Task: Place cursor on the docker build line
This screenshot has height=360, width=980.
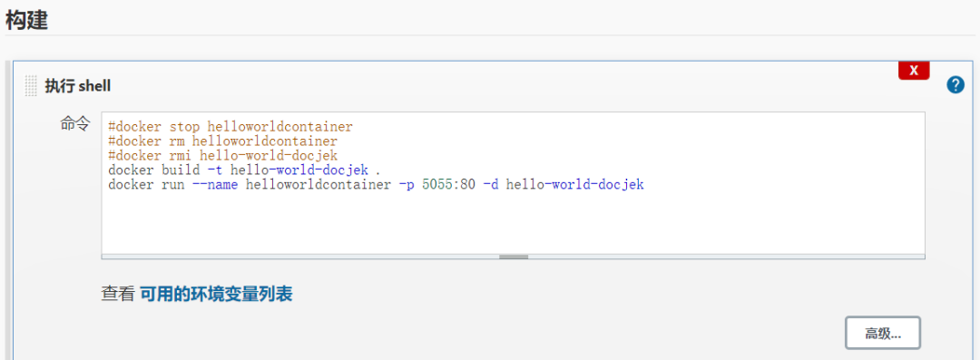Action: pyautogui.click(x=244, y=170)
